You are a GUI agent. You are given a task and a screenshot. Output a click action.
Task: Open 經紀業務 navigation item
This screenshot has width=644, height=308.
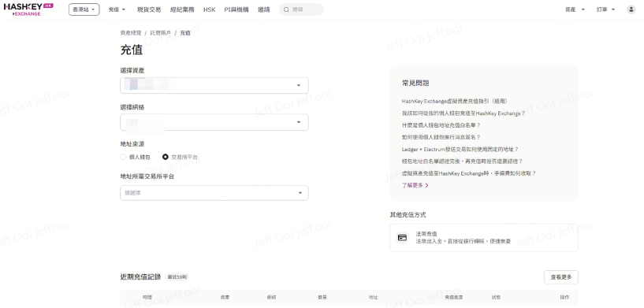(x=182, y=9)
